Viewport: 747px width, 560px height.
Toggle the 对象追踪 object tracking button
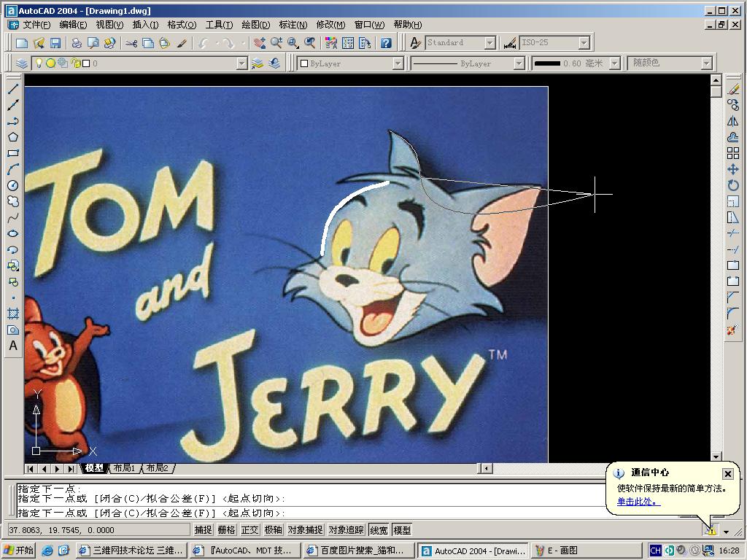point(347,529)
